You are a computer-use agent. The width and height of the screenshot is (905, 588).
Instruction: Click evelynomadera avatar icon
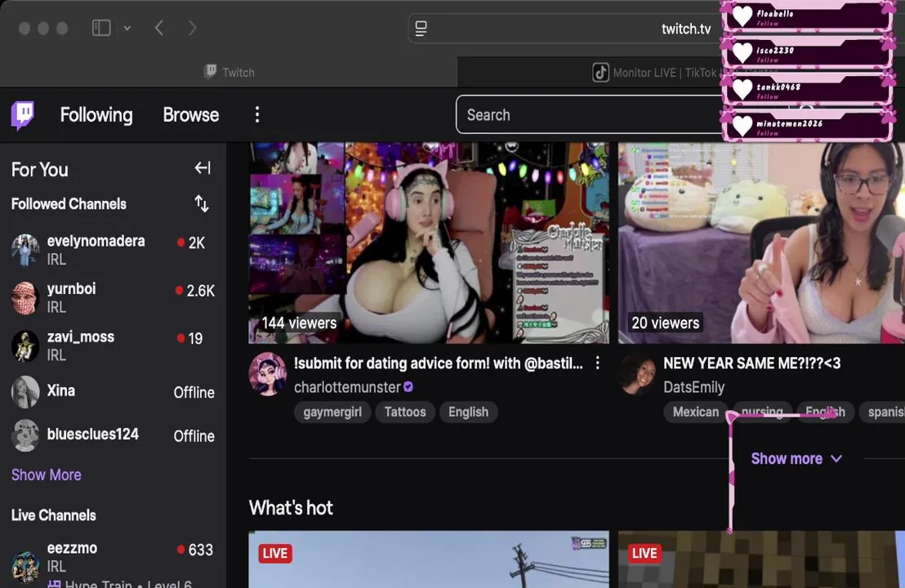(x=25, y=250)
